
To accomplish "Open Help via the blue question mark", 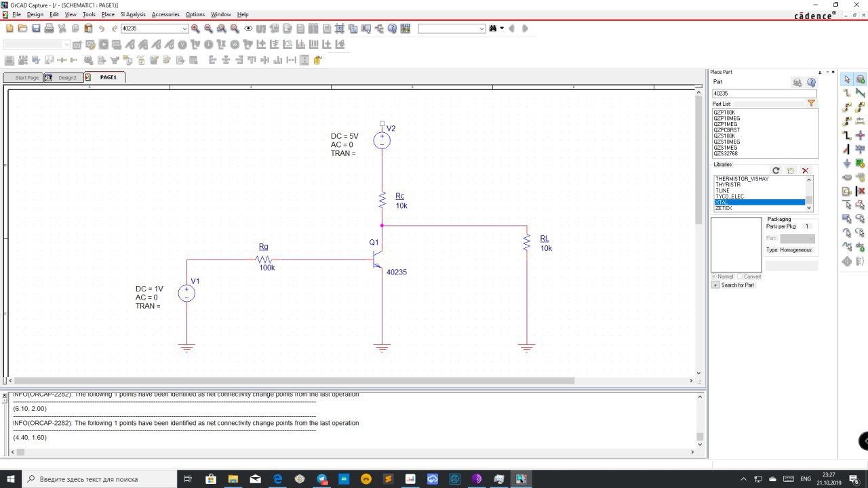I will 392,28.
